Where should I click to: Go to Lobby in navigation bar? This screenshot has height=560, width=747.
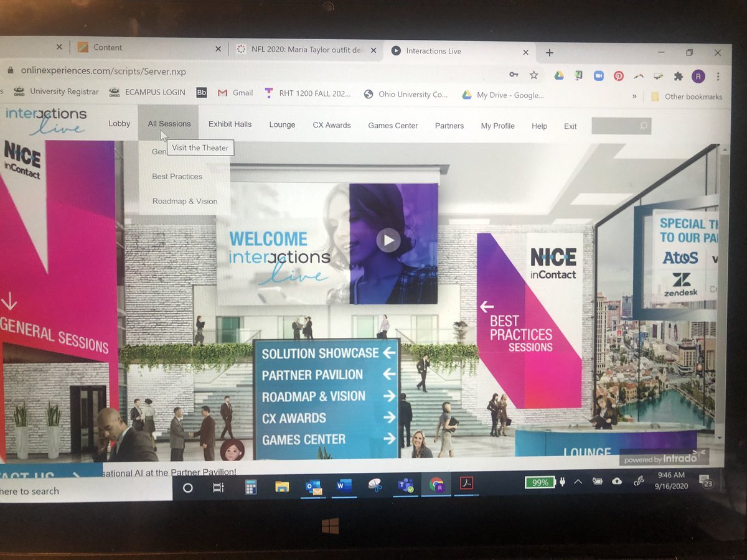[120, 123]
